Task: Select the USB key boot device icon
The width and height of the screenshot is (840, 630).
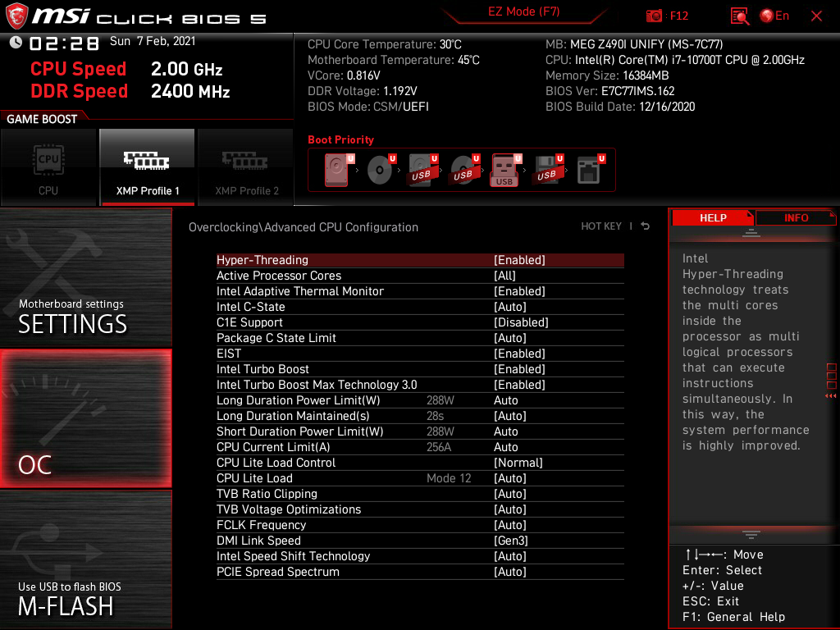Action: (504, 171)
